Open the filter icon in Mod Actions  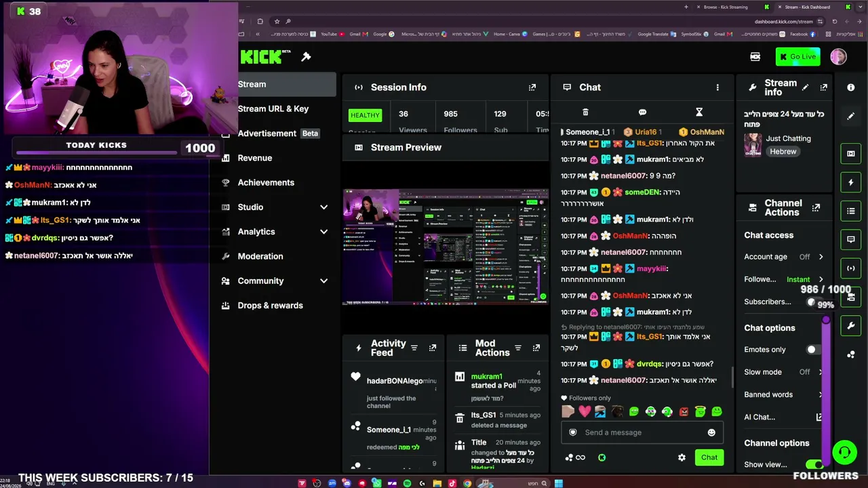(518, 348)
